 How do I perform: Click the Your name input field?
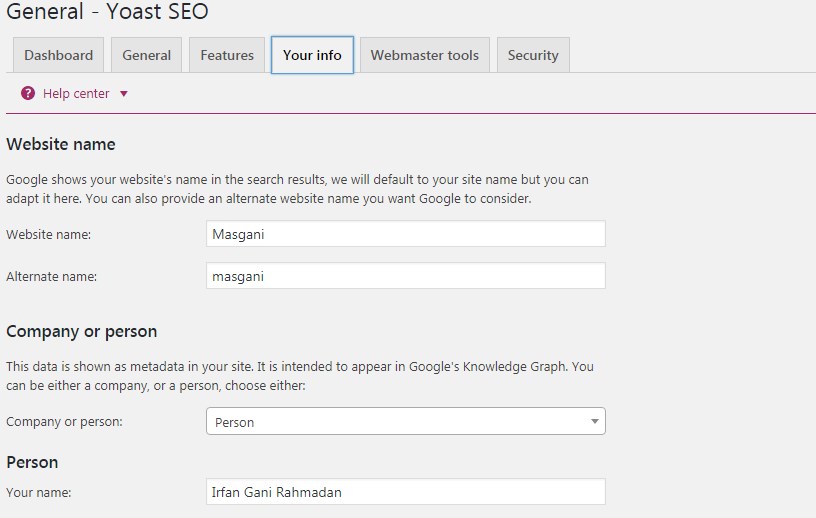[406, 491]
